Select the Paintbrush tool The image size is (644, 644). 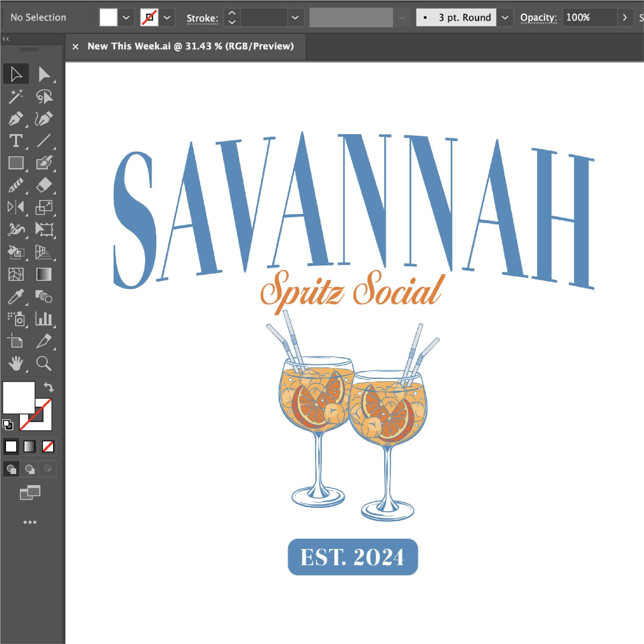pyautogui.click(x=44, y=163)
